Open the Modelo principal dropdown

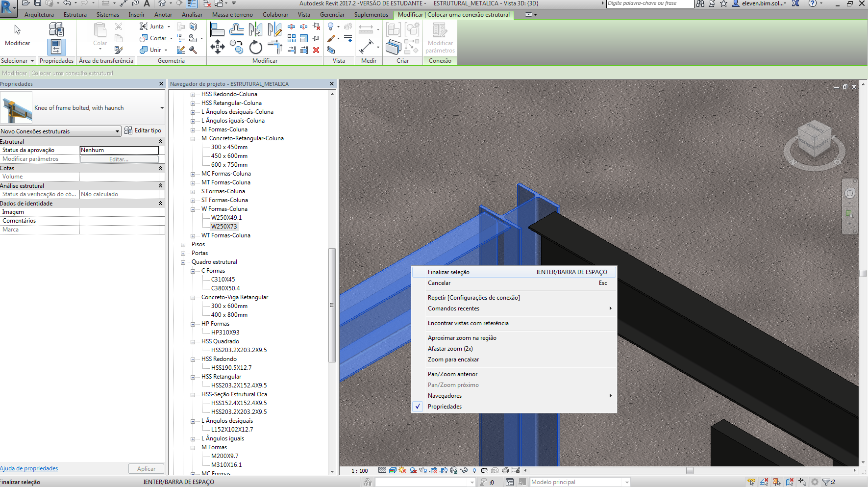(626, 482)
